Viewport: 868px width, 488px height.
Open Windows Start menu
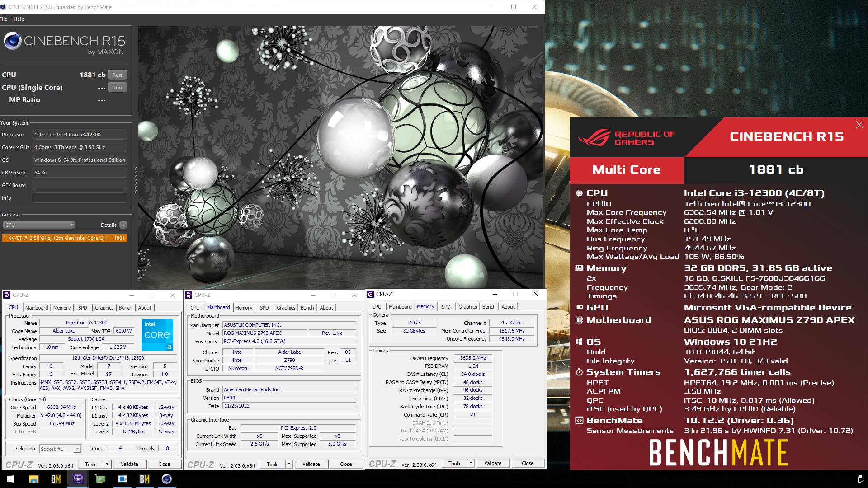coord(11,479)
